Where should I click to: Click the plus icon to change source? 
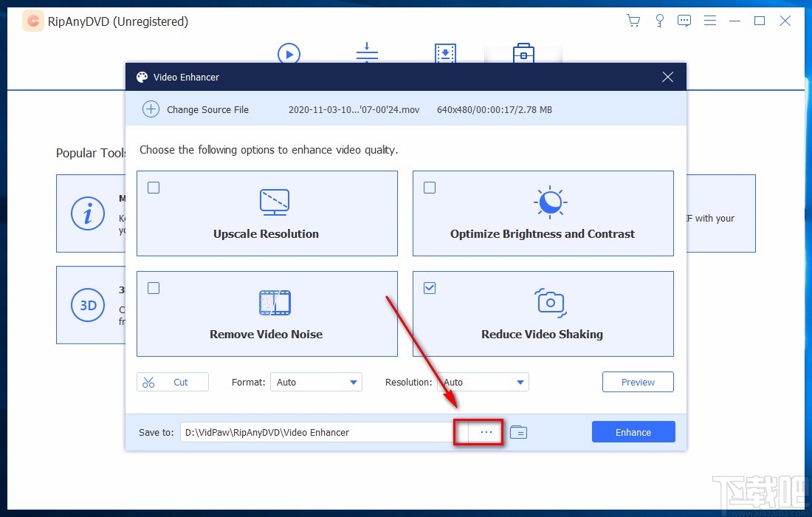pyautogui.click(x=151, y=109)
